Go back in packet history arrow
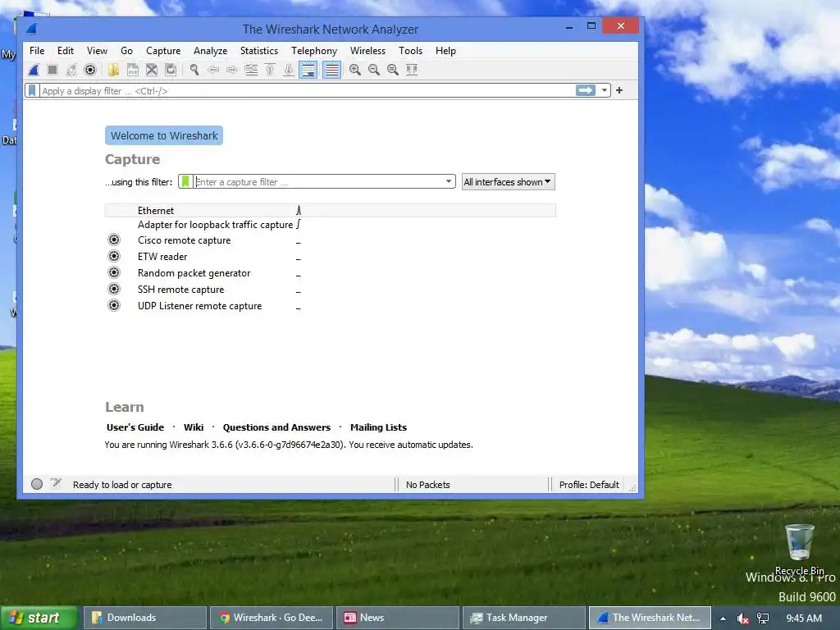 (213, 70)
